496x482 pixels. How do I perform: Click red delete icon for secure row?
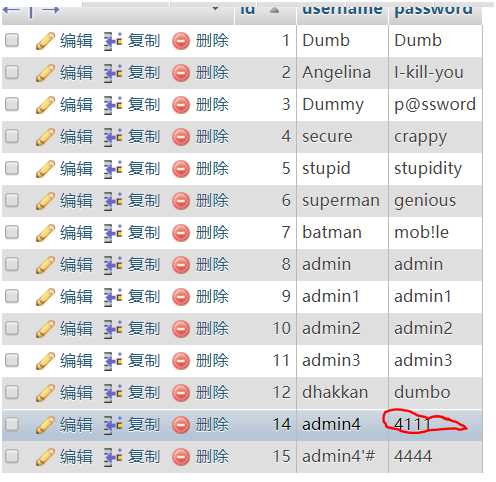[x=181, y=137]
